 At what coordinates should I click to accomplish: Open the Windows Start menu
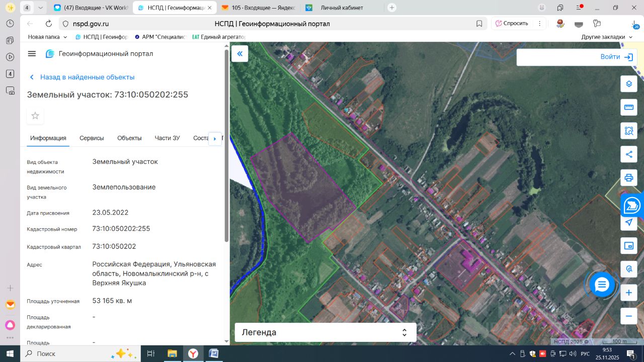click(10, 353)
